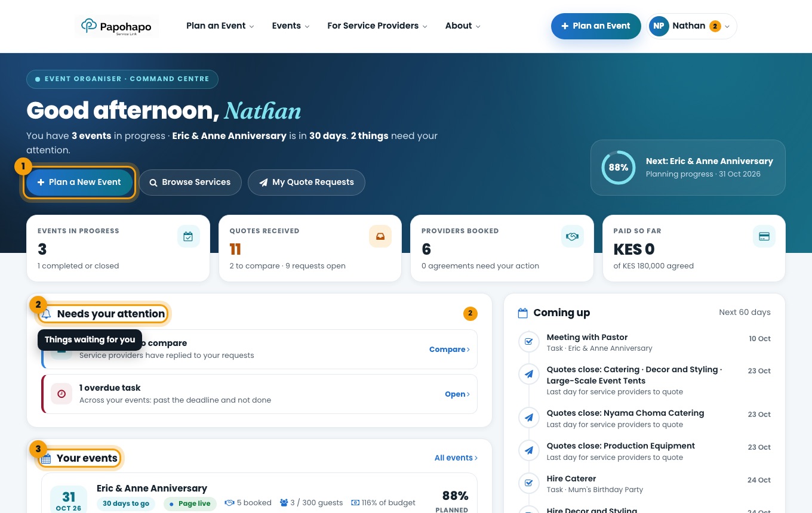This screenshot has height=513, width=812.
Task: Click the Quotes Received inbox icon
Action: [380, 236]
